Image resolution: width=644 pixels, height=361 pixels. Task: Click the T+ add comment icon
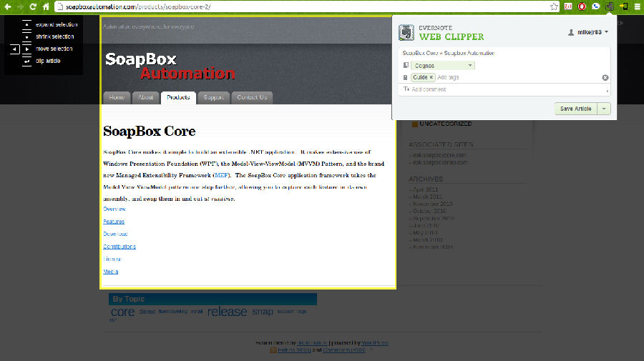pyautogui.click(x=406, y=89)
